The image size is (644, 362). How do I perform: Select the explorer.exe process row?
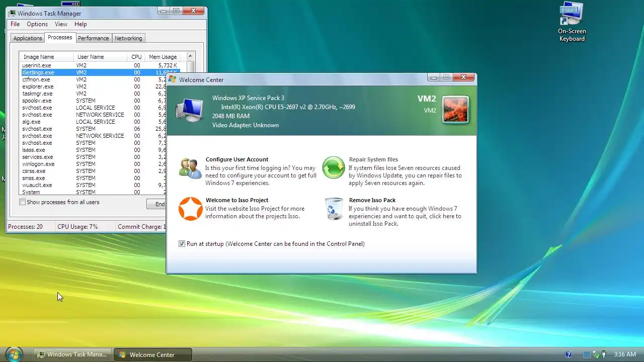tap(94, 86)
